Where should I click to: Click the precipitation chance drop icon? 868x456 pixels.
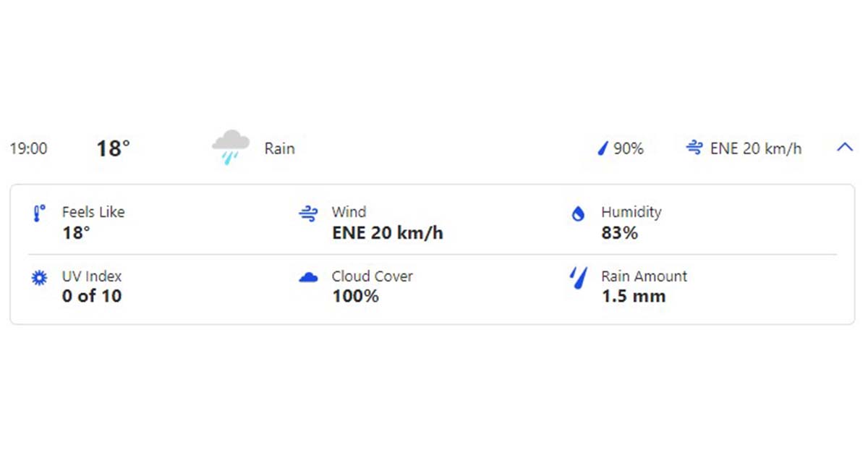[603, 148]
